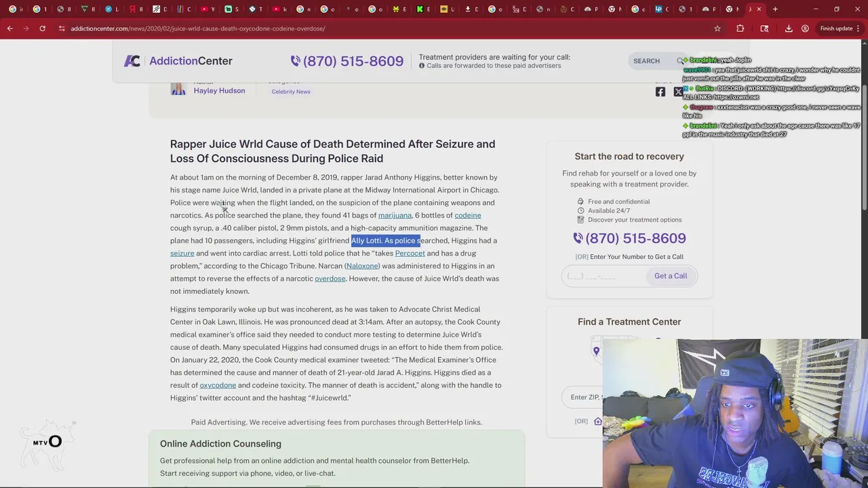This screenshot has width=868, height=488.
Task: Follow the 'overdose' link in the article
Action: 330,279
